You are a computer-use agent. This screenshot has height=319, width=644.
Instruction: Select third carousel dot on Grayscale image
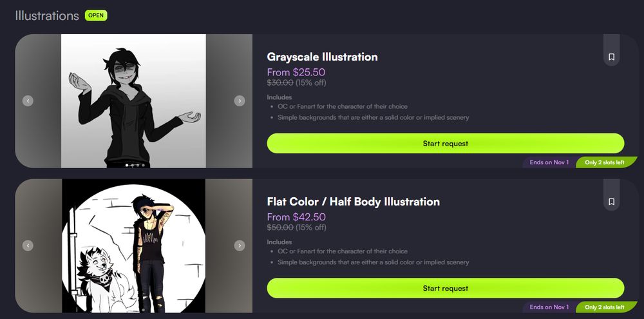(x=138, y=165)
